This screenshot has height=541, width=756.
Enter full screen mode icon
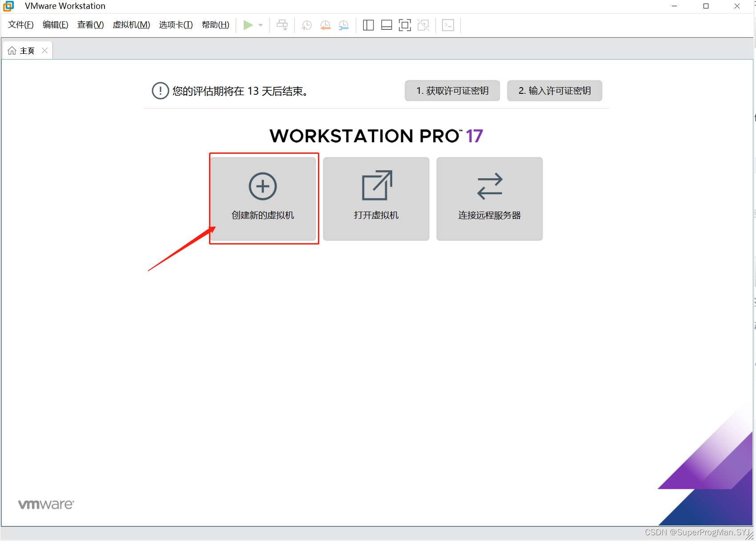point(405,25)
